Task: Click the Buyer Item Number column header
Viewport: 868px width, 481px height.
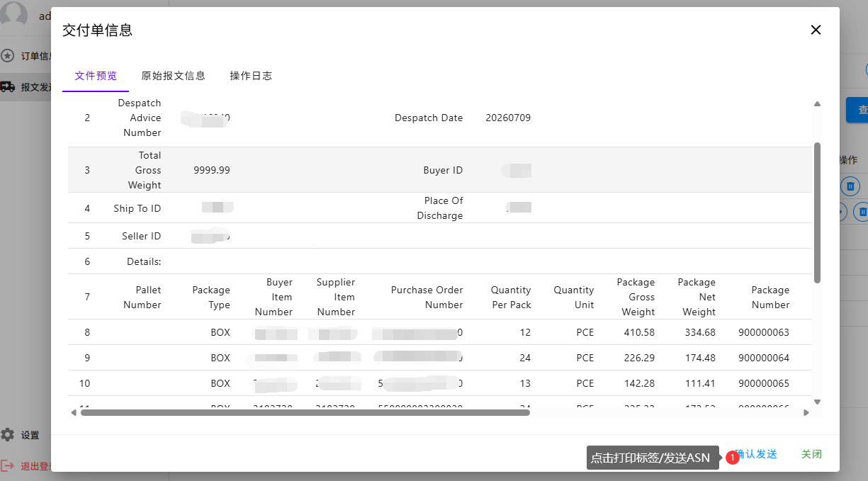Action: click(x=274, y=297)
